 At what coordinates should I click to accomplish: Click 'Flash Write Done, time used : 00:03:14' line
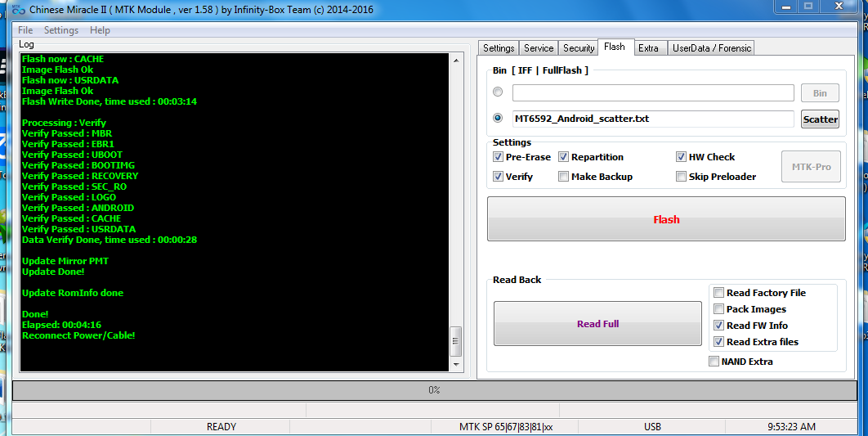pos(110,101)
